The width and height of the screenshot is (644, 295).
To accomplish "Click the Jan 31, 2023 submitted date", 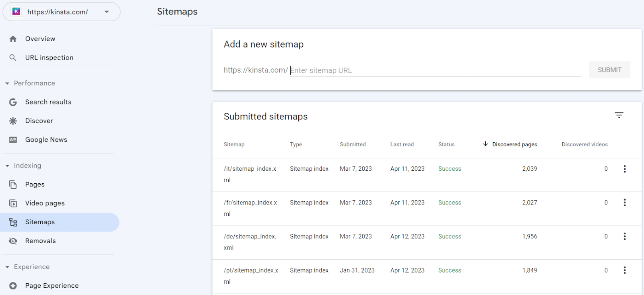I will point(357,270).
